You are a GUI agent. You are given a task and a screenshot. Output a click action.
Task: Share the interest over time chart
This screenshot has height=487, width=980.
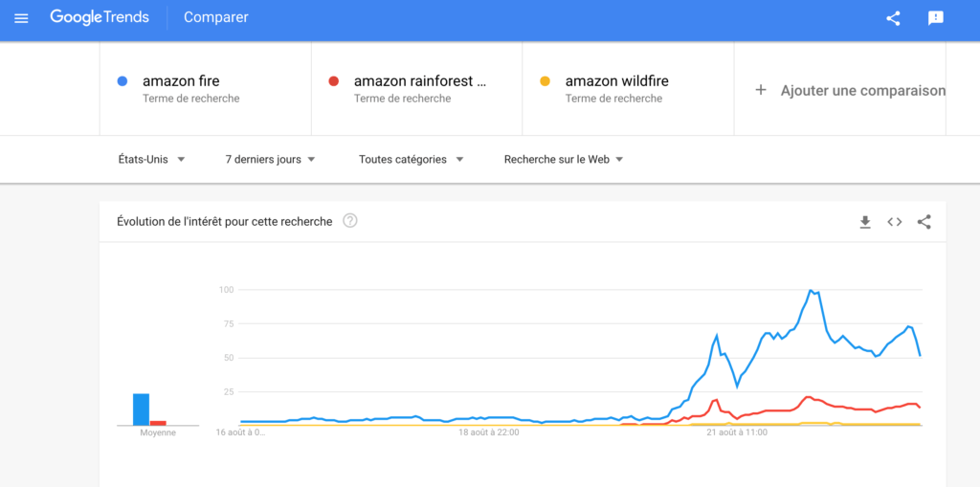coord(924,222)
